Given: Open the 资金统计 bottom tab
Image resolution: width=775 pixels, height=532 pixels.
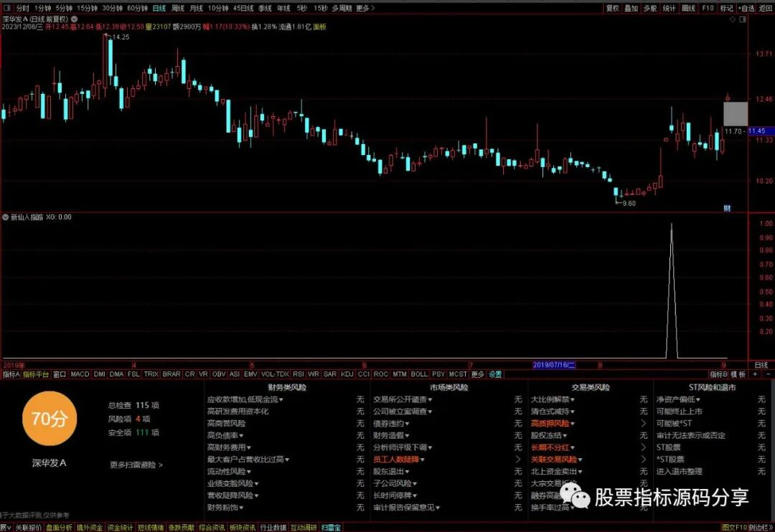Looking at the screenshot, I should point(120,528).
